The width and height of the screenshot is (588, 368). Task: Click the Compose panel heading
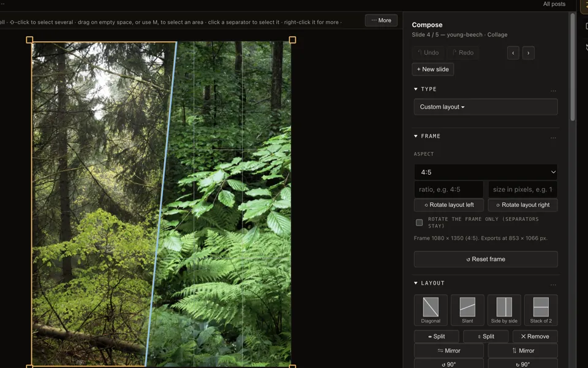point(427,25)
